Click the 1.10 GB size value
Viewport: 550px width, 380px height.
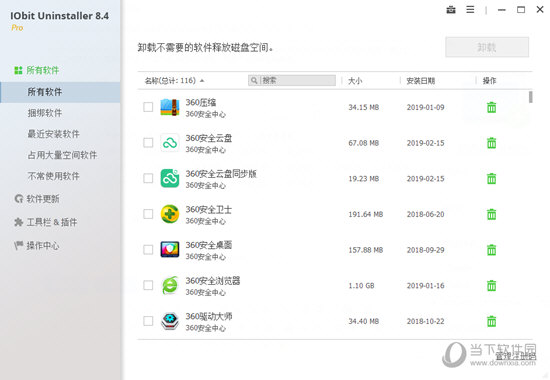tap(361, 286)
